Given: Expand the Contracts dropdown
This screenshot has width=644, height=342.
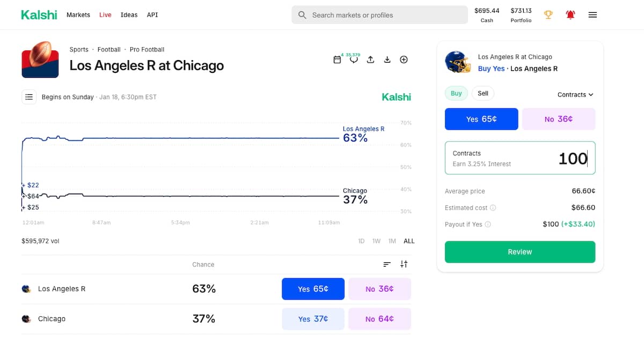Looking at the screenshot, I should pyautogui.click(x=575, y=94).
